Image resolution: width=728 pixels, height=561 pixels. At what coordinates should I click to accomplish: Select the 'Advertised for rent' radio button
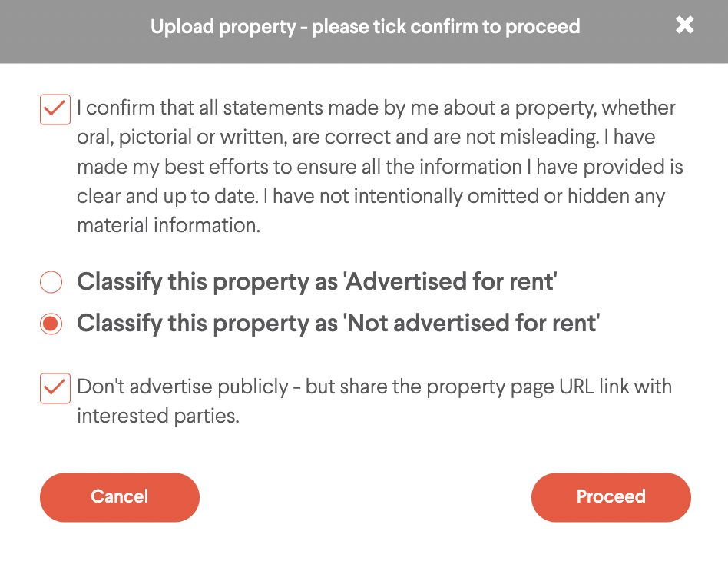51,282
